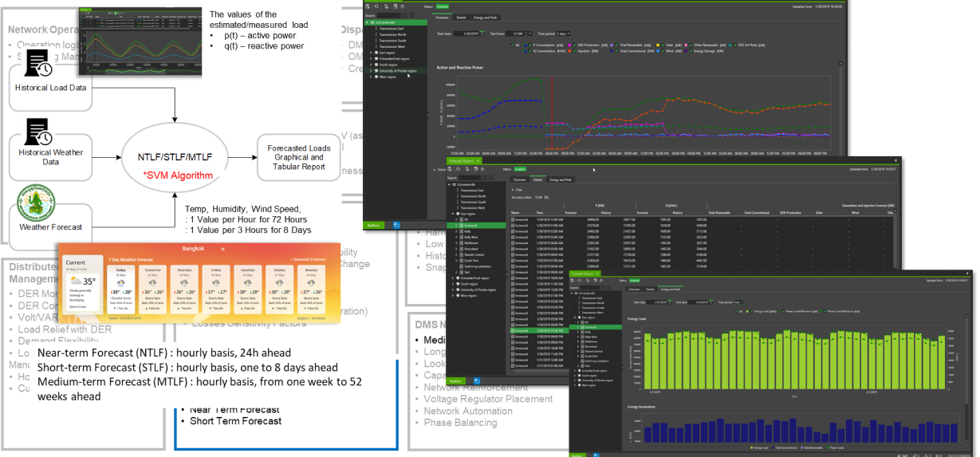Toggle Wind [kW] series checkbox

coord(663,51)
